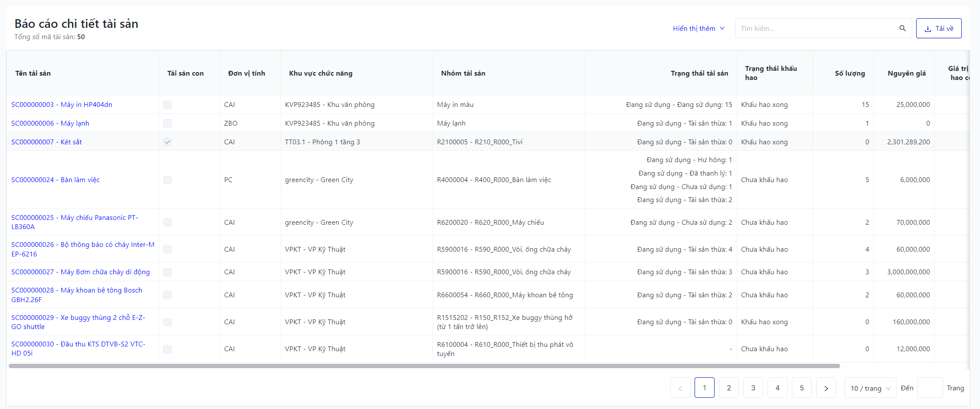This screenshot has height=409, width=980.
Task: Click the search magnifier icon
Action: (902, 28)
